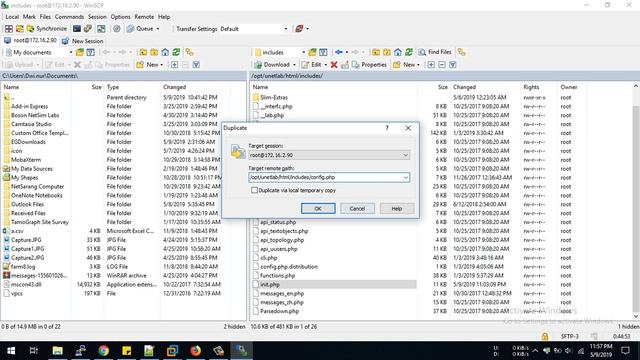Image resolution: width=640 pixels, height=360 pixels.
Task: Click the remote back arrow icon
Action: point(339,52)
